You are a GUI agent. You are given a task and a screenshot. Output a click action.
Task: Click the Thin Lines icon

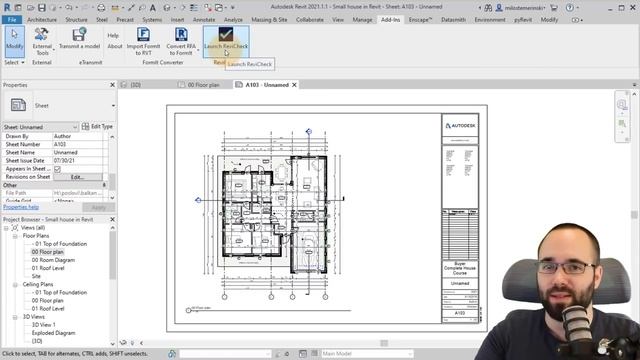193,7
